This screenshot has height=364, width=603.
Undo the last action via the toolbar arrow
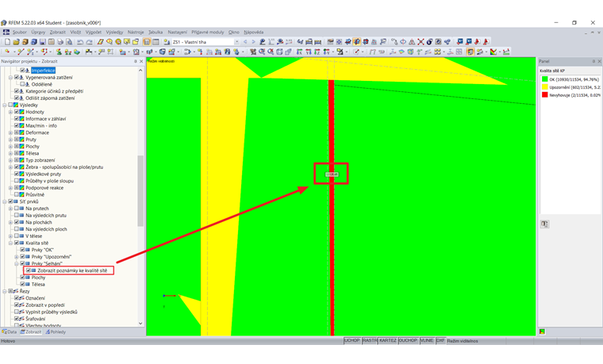pos(80,42)
